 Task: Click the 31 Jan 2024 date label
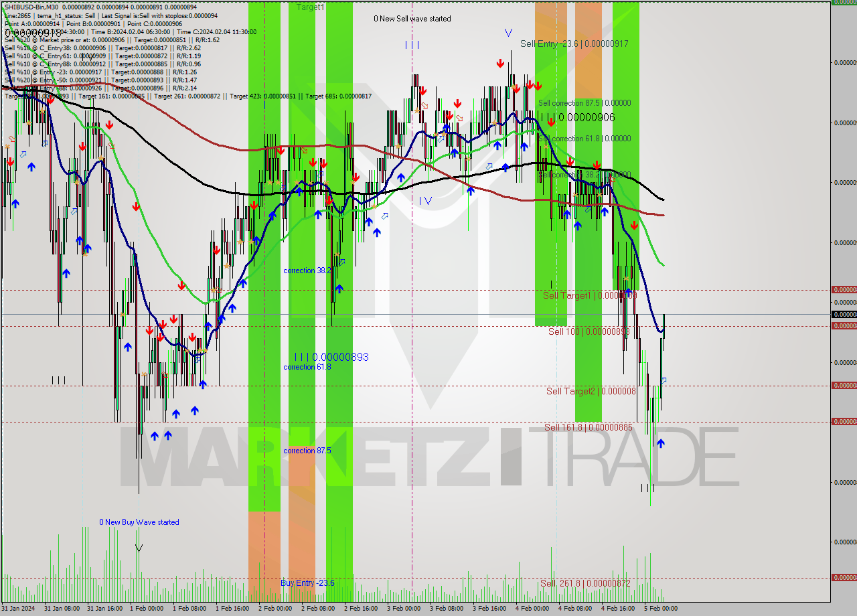click(17, 609)
